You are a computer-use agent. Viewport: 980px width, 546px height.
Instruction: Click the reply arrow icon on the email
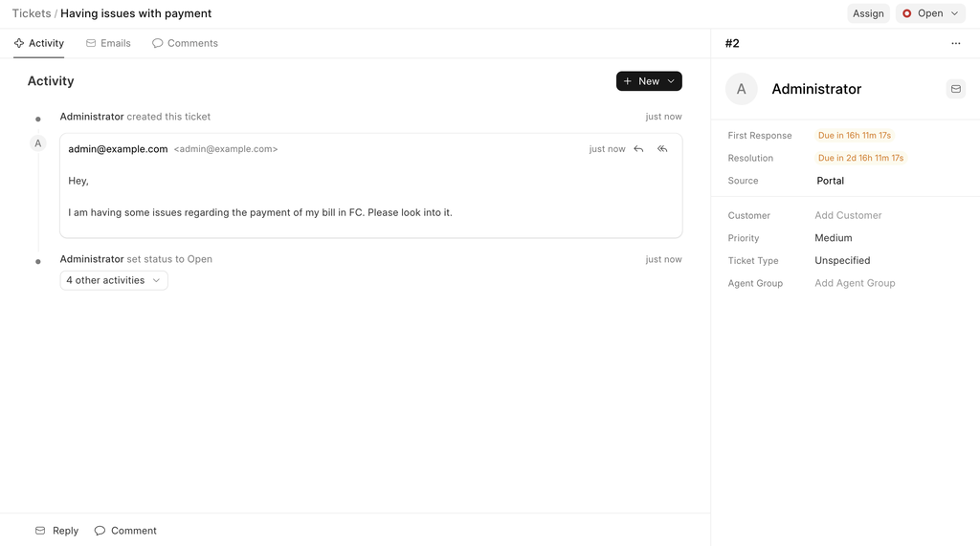coord(638,149)
